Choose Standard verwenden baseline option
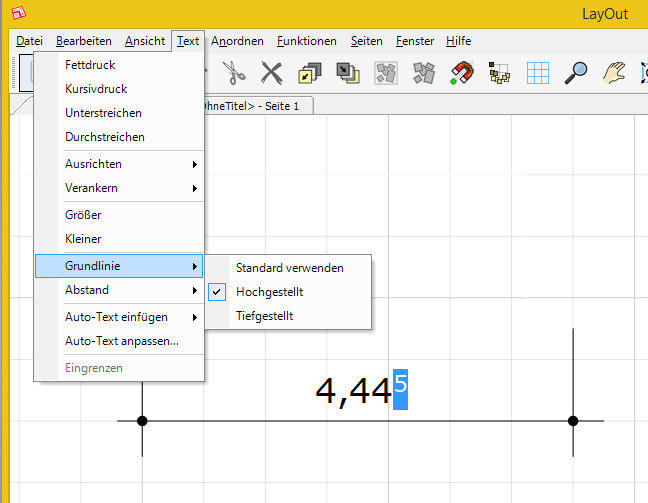The width and height of the screenshot is (648, 503). click(x=289, y=268)
